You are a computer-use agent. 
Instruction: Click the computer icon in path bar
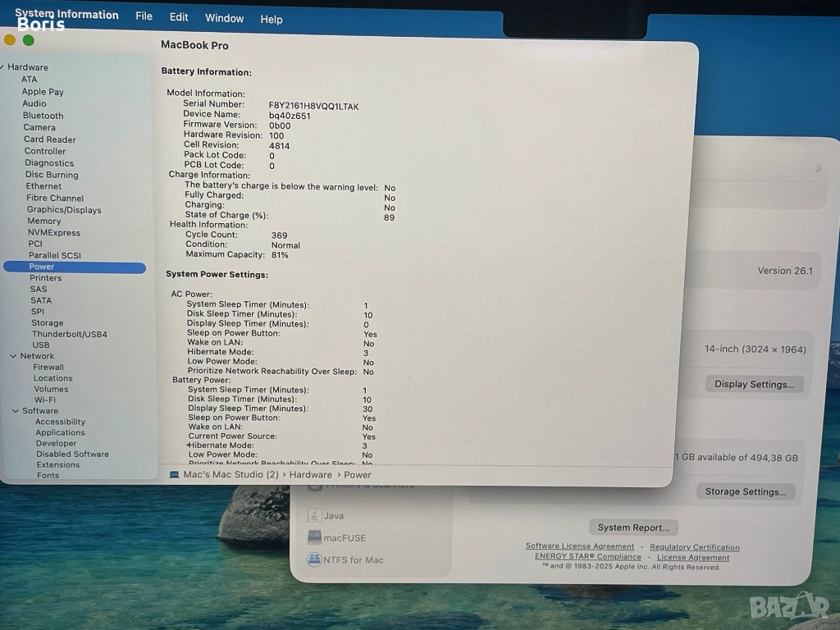tap(174, 474)
